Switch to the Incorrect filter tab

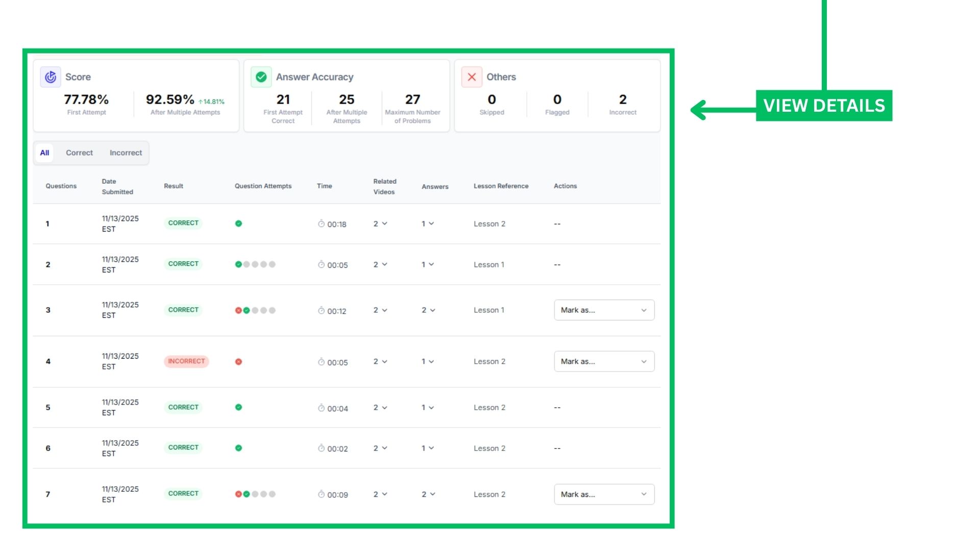[126, 153]
